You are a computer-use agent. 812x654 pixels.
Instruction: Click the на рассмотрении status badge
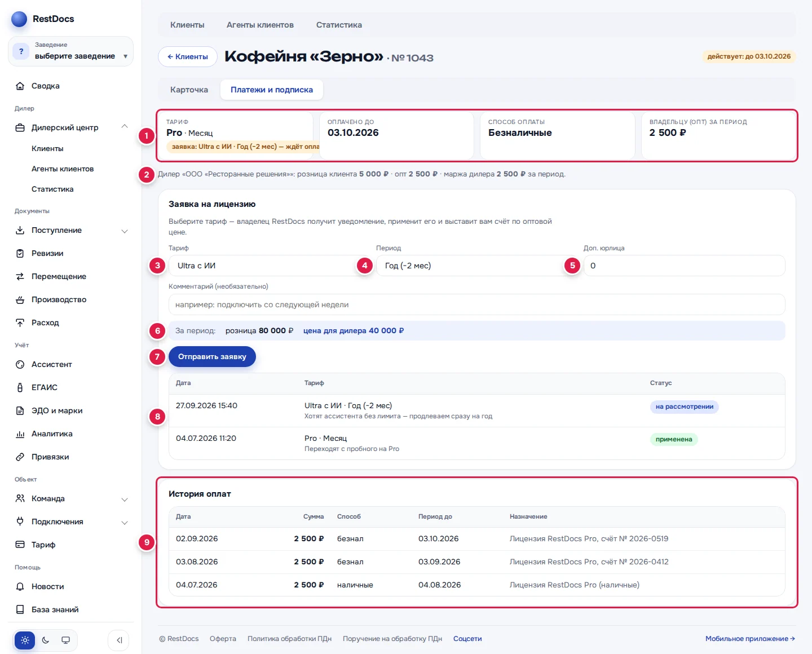pyautogui.click(x=685, y=407)
